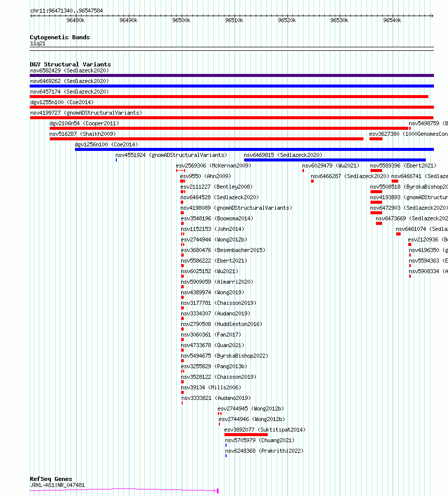Click the Cytogenetic Bands track title

[60, 37]
